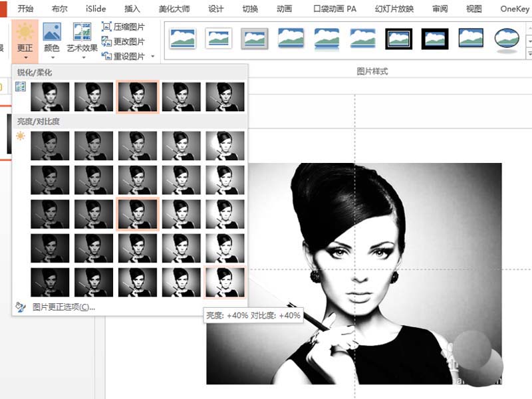Viewport: 532px width, 399px height.
Task: Apply the second white-border picture style
Action: click(x=219, y=39)
